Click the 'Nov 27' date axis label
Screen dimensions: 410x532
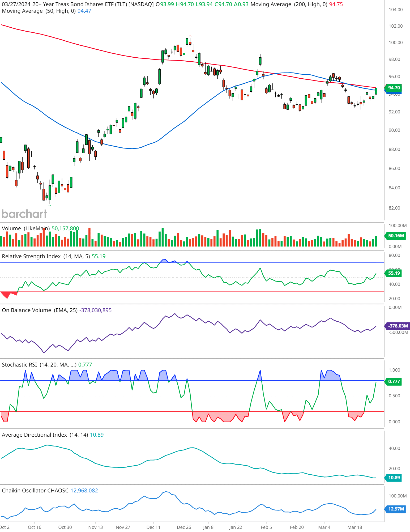click(x=123, y=527)
